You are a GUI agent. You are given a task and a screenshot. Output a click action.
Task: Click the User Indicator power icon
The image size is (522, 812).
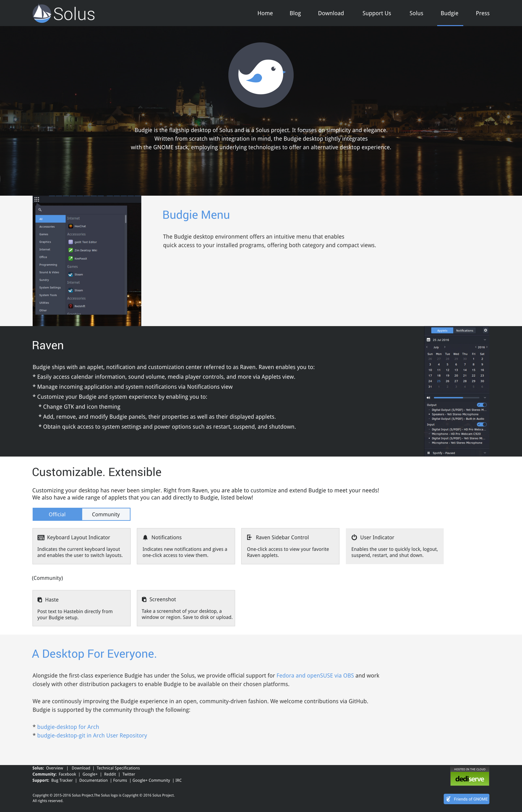pyautogui.click(x=354, y=537)
